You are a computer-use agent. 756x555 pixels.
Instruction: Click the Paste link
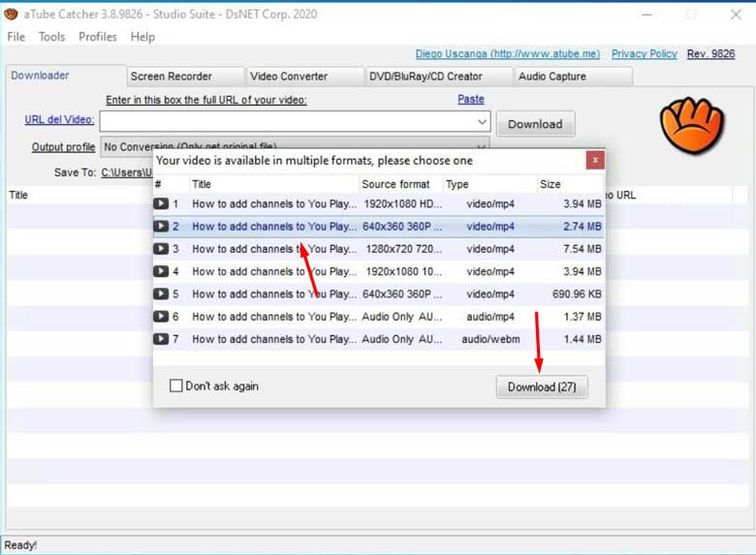click(471, 99)
